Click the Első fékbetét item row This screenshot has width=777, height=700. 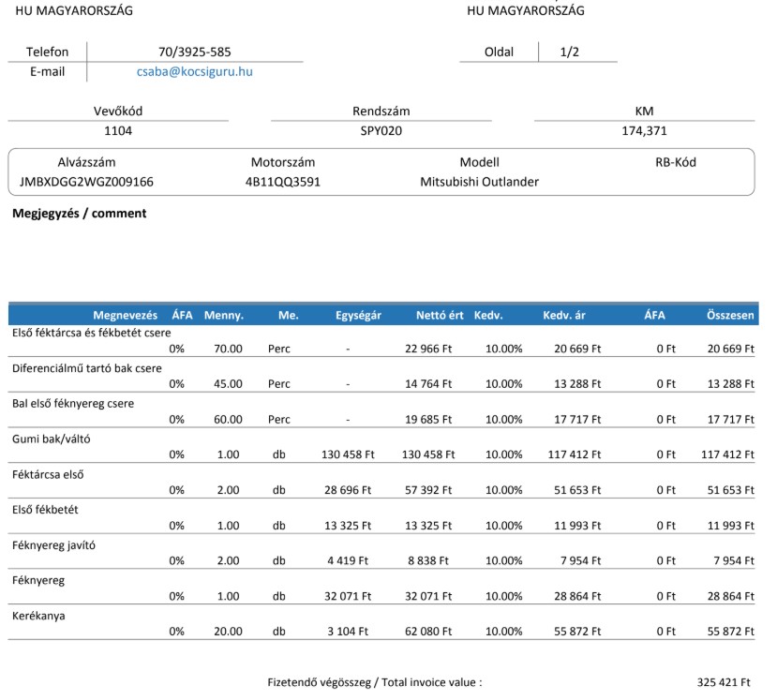point(381,516)
